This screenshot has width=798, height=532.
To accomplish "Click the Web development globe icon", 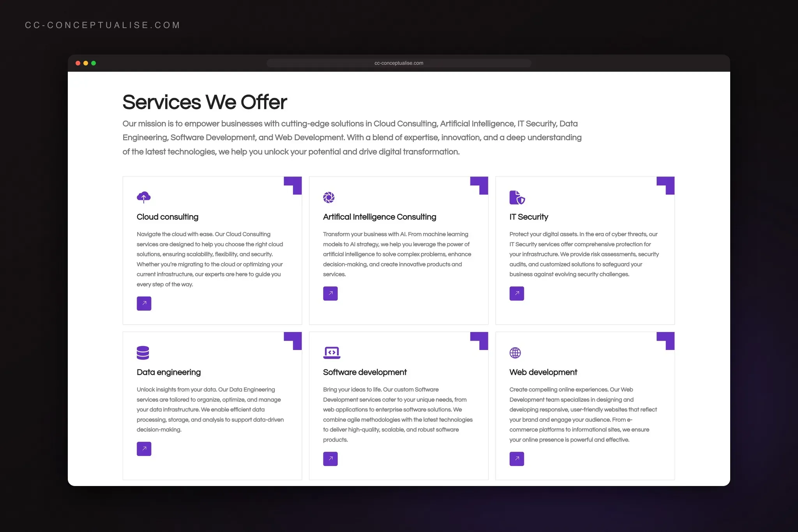I will tap(515, 353).
